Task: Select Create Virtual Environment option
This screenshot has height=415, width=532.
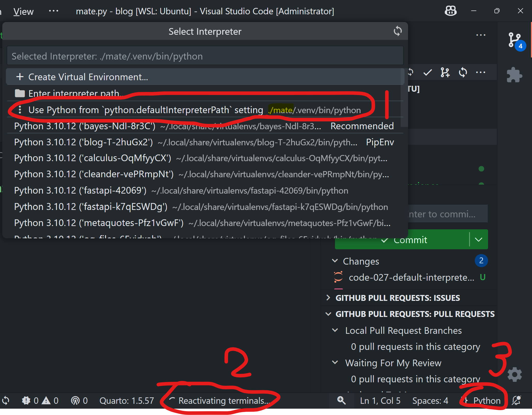Action: [205, 77]
